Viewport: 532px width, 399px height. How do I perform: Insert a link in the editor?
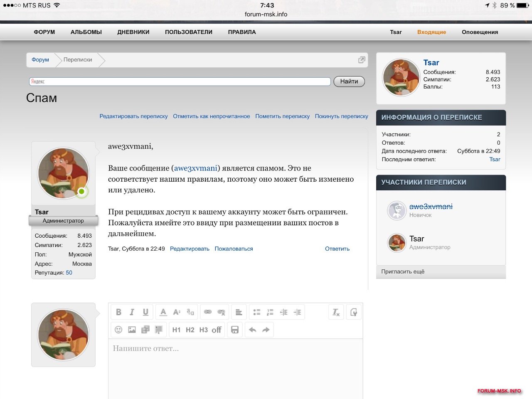pos(208,312)
